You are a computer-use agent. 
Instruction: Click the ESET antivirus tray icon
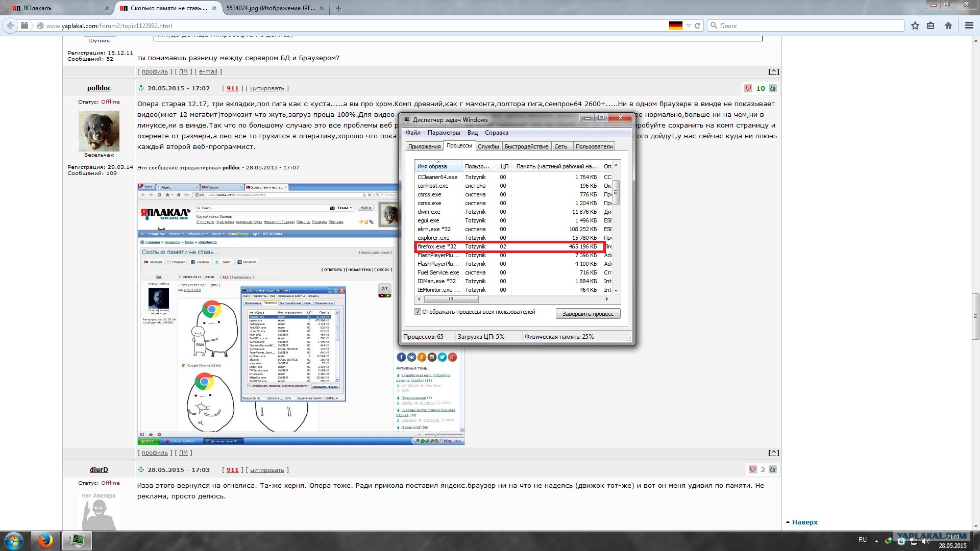click(901, 541)
